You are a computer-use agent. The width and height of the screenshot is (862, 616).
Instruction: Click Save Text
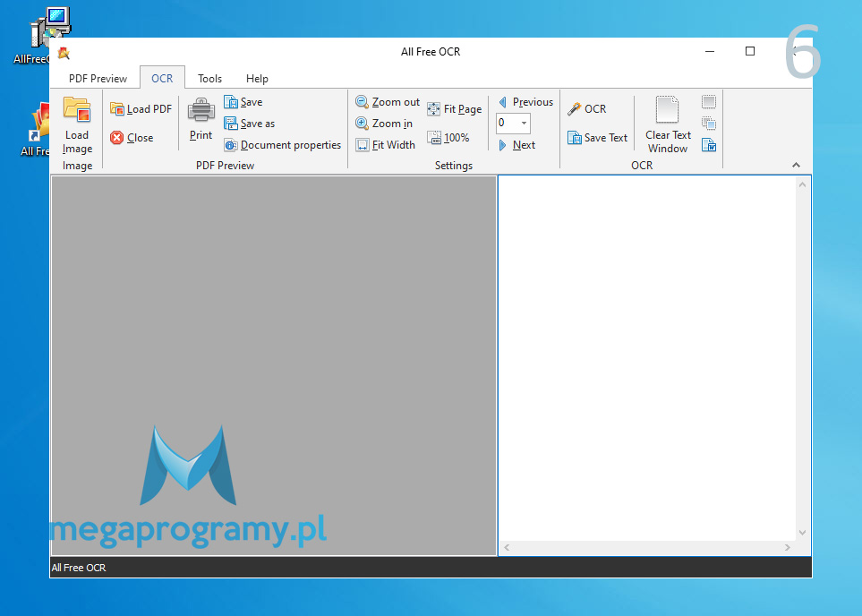(x=597, y=138)
